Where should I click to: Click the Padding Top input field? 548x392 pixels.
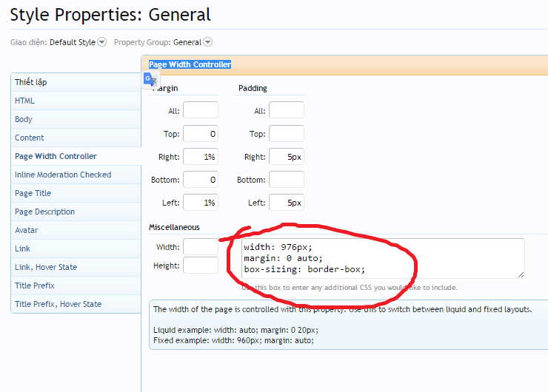click(286, 134)
